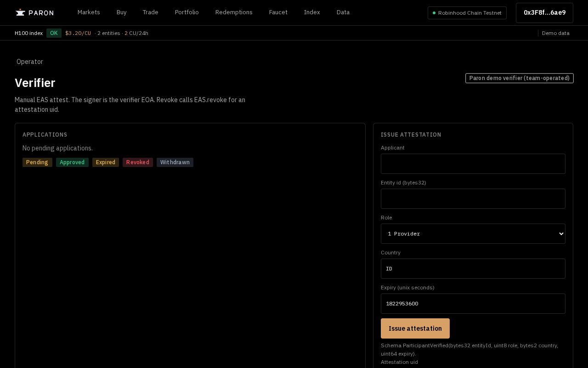Open the wallet address 0x3F8f…6ae9 button
Viewport: 588px width, 368px height.
point(544,13)
